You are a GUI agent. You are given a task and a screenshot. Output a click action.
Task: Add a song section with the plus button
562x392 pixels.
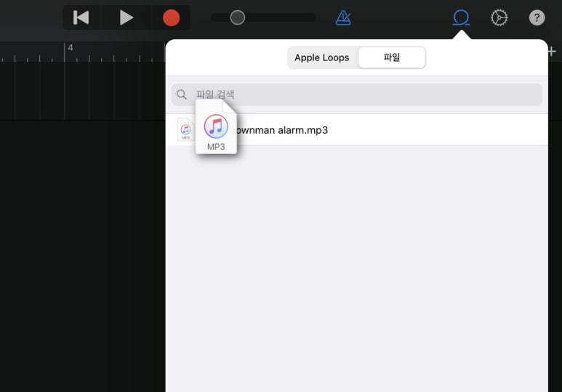click(x=552, y=52)
